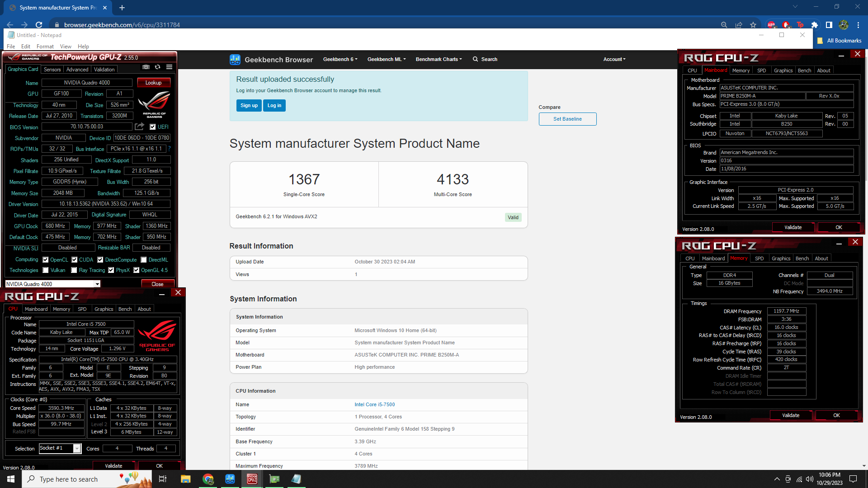Click Chrome tab search chevron
Viewport: 868px width, 488px height.
point(795,6)
